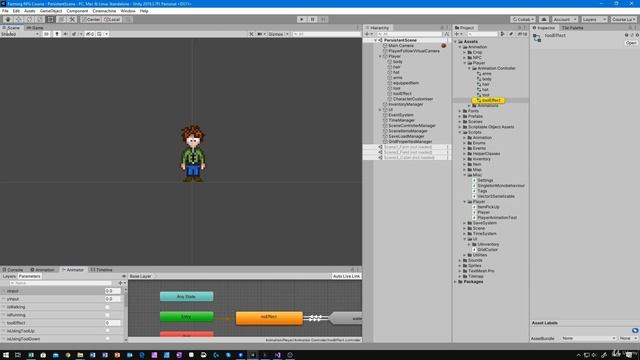This screenshot has width=640, height=360.
Task: Switch to Layers tab in Animator
Action: 9,276
